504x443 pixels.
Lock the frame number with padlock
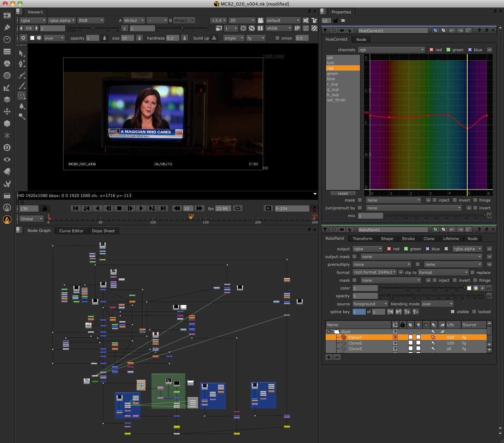coord(45,208)
